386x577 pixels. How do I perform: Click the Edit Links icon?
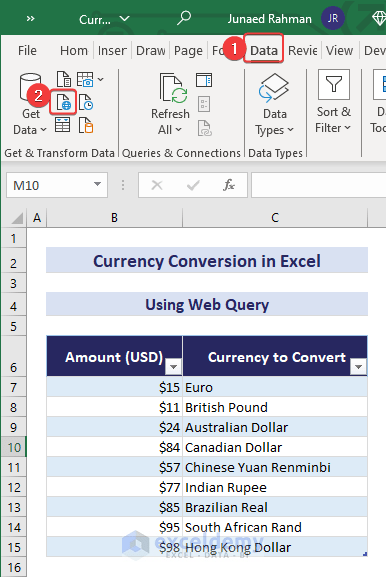point(205,128)
